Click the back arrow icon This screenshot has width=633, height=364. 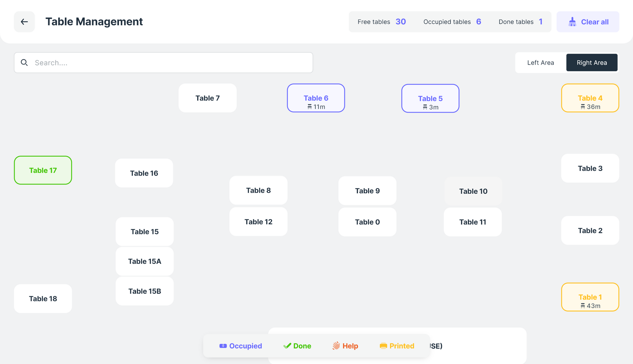pyautogui.click(x=24, y=21)
